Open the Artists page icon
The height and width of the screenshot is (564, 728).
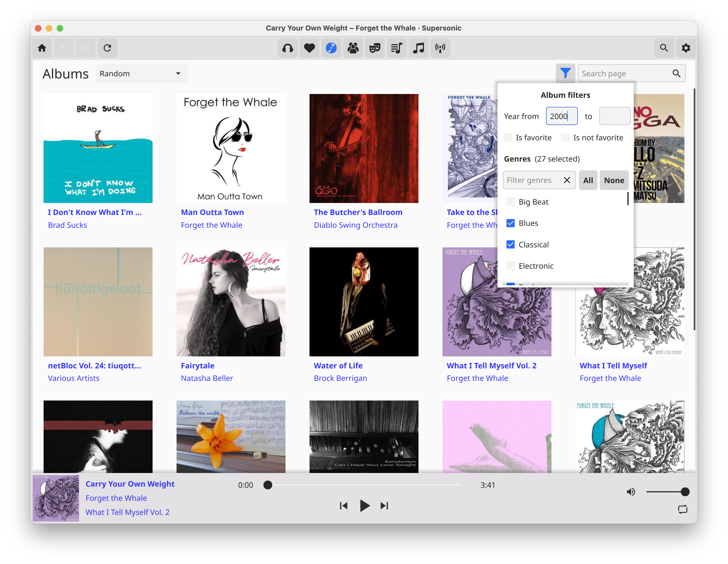(x=353, y=48)
